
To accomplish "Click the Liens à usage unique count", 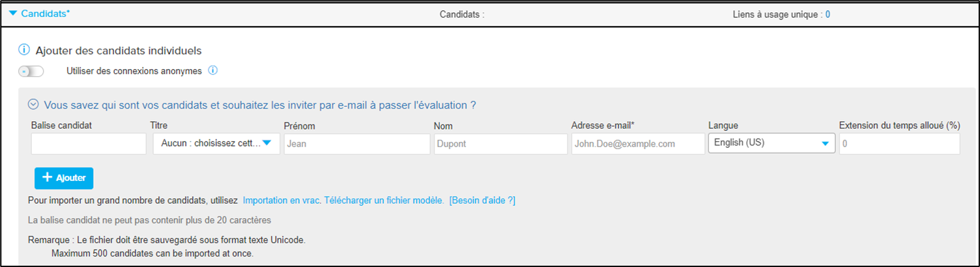I will coord(828,14).
